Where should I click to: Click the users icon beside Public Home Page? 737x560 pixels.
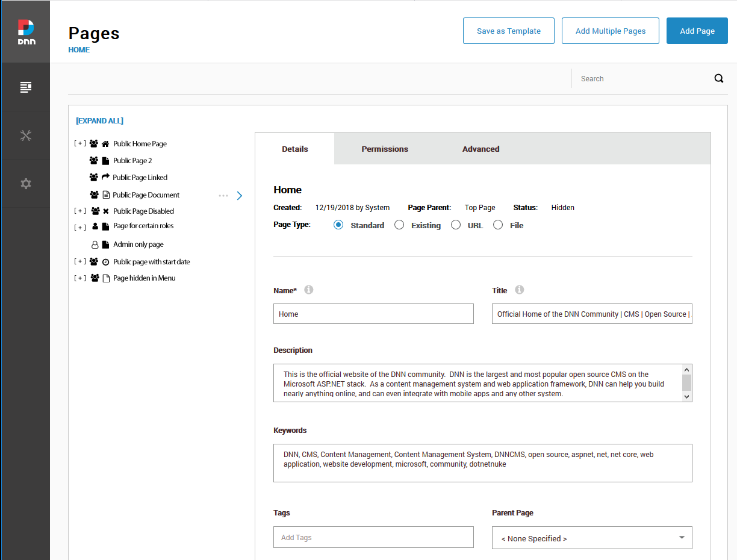94,144
